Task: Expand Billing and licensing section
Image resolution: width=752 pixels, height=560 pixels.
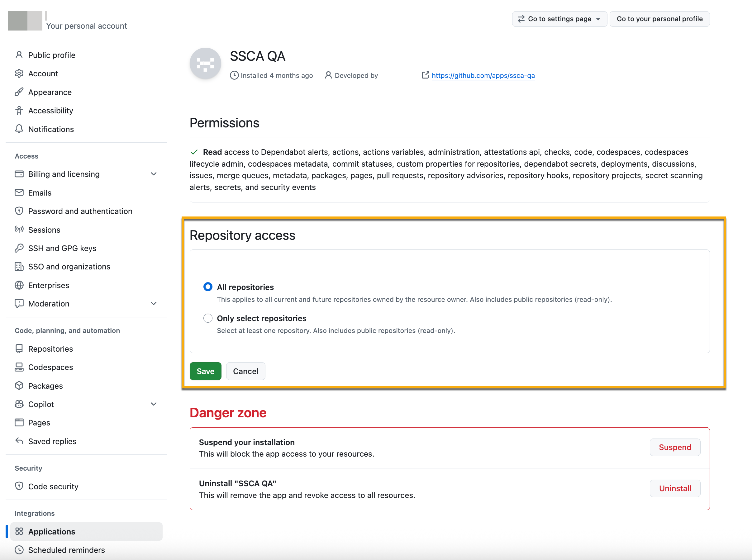Action: (154, 174)
